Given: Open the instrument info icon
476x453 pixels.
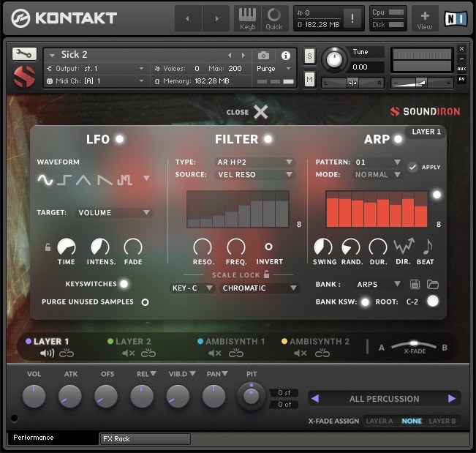Looking at the screenshot, I should 285,55.
